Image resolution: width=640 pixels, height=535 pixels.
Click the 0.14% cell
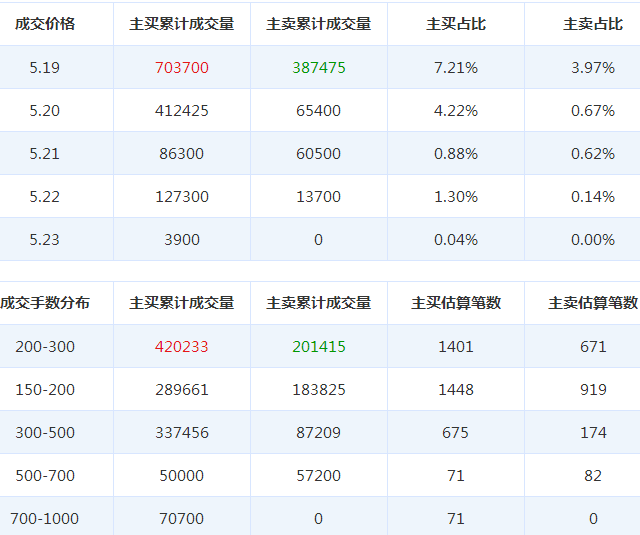tap(593, 197)
